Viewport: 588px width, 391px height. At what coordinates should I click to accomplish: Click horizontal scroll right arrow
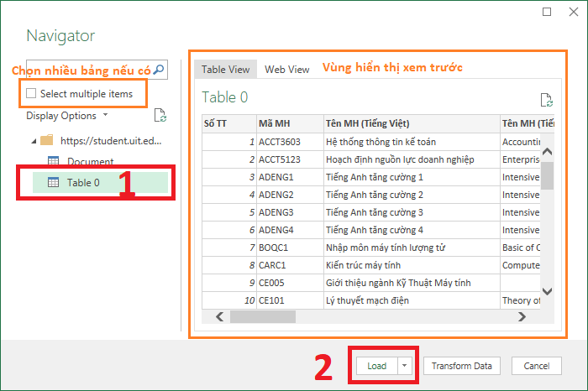(x=522, y=317)
